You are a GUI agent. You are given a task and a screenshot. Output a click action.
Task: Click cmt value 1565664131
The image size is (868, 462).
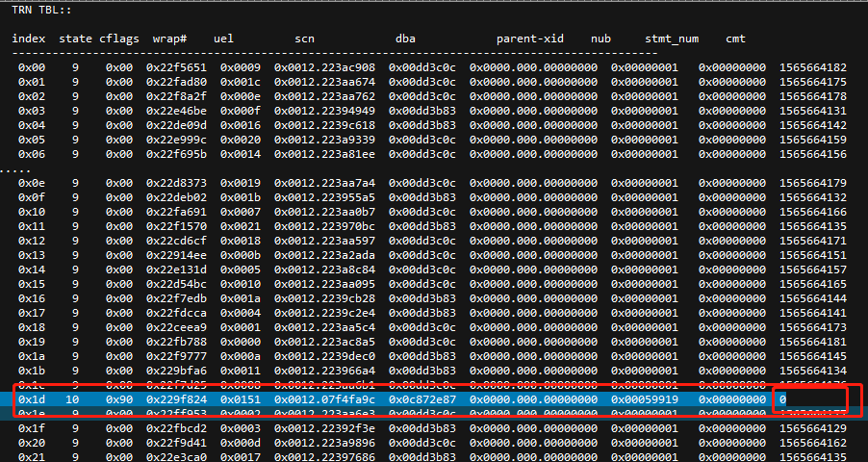(813, 111)
